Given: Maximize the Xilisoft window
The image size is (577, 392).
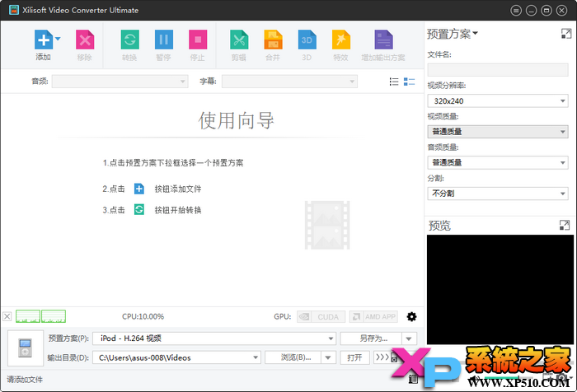Looking at the screenshot, I should [547, 11].
